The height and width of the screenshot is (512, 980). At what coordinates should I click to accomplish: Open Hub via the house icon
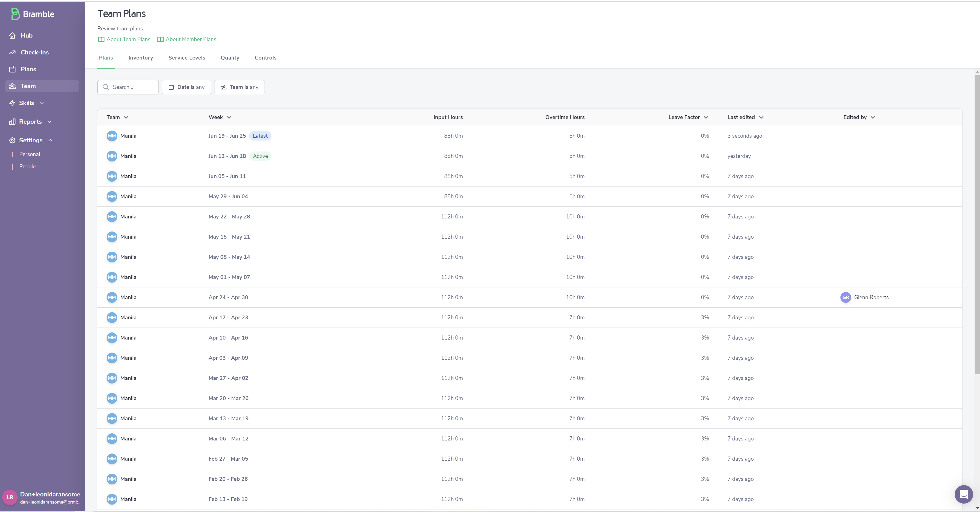pyautogui.click(x=13, y=35)
